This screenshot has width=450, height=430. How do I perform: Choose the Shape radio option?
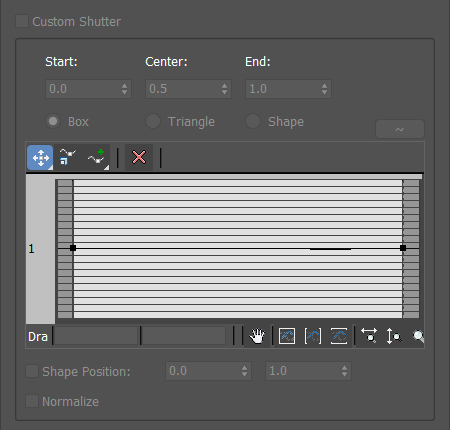253,121
